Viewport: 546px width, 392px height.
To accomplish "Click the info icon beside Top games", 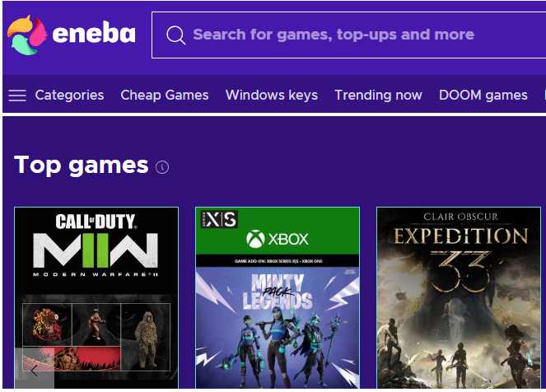I will [162, 167].
